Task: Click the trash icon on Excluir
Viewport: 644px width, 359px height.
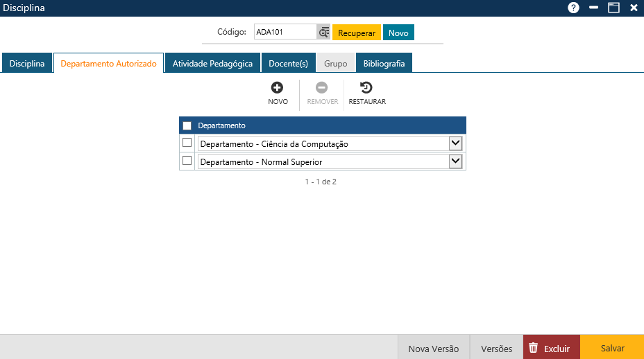Action: click(533, 348)
